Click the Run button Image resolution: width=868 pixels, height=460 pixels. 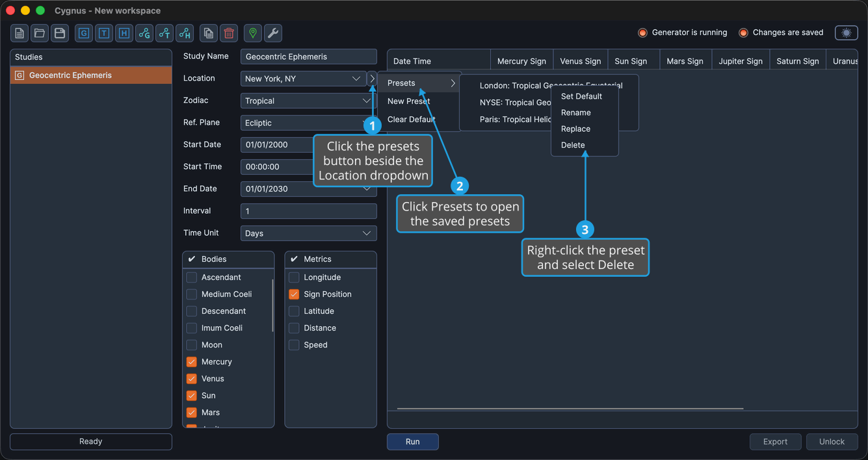point(413,442)
